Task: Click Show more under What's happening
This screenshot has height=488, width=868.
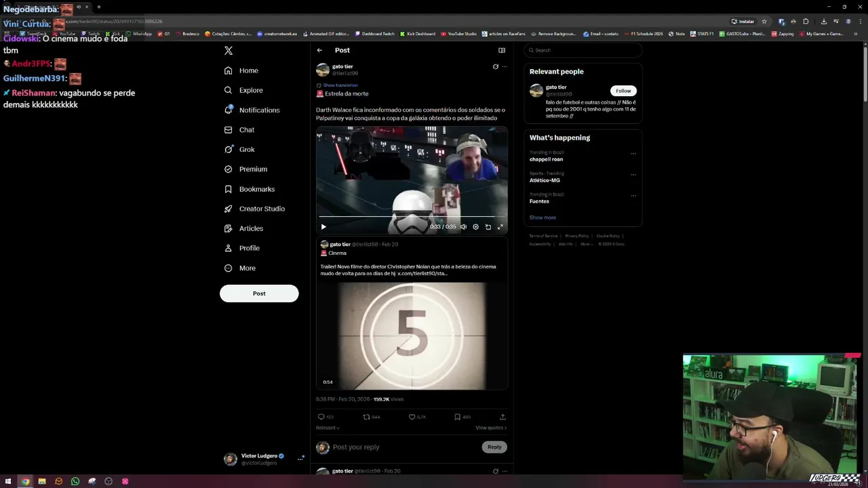Action: click(x=542, y=218)
